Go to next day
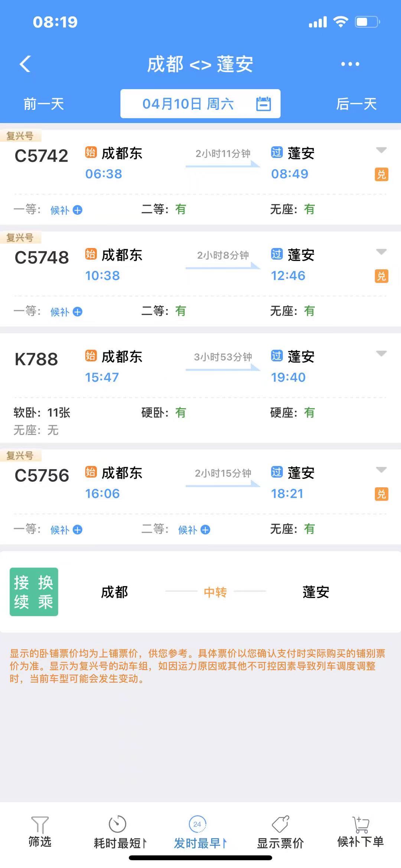Screen dimensions: 401x868 click(356, 104)
